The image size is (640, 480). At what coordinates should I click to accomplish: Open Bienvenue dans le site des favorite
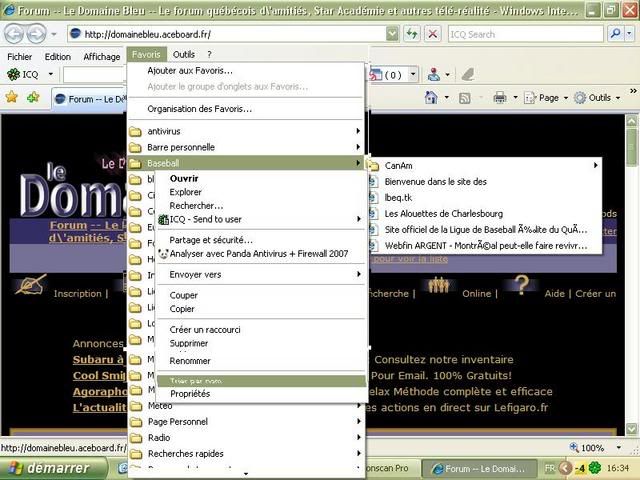tap(484, 182)
